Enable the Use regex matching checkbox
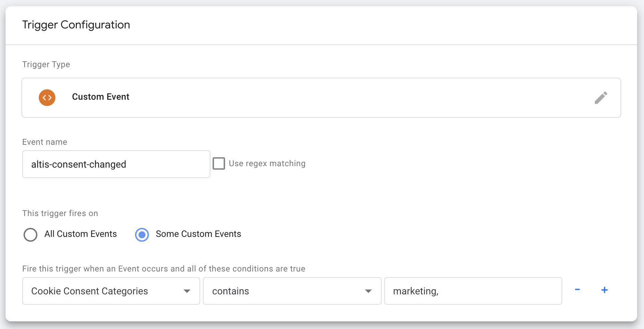The height and width of the screenshot is (329, 644). pos(218,163)
